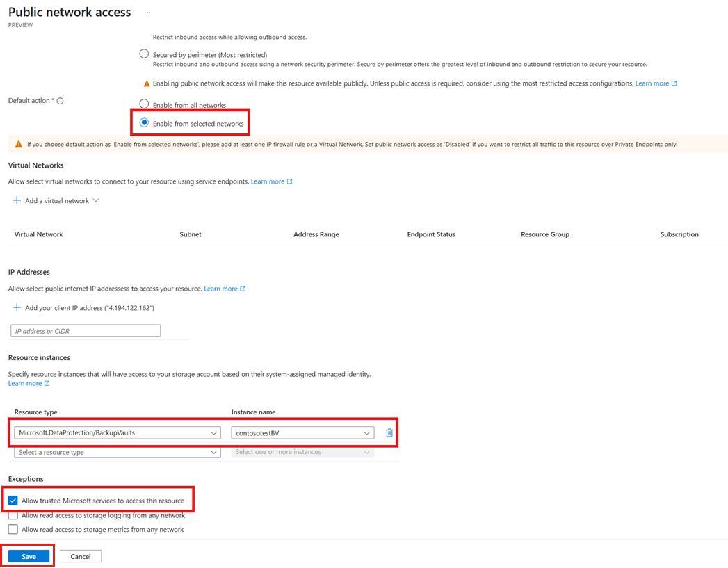Viewport: 728px width, 568px height.
Task: Delete the contosotestBV resource instance row
Action: tap(389, 432)
